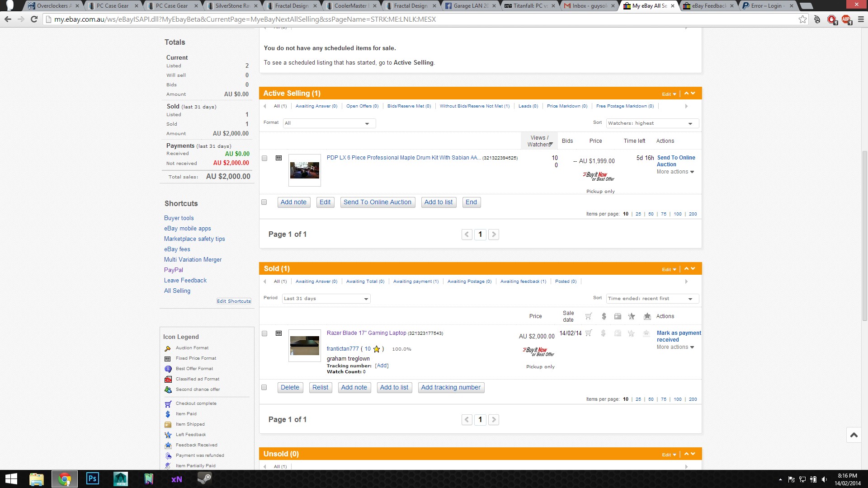This screenshot has height=488, width=868.
Task: Click the Adblock Plus extension icon
Action: 846,19
